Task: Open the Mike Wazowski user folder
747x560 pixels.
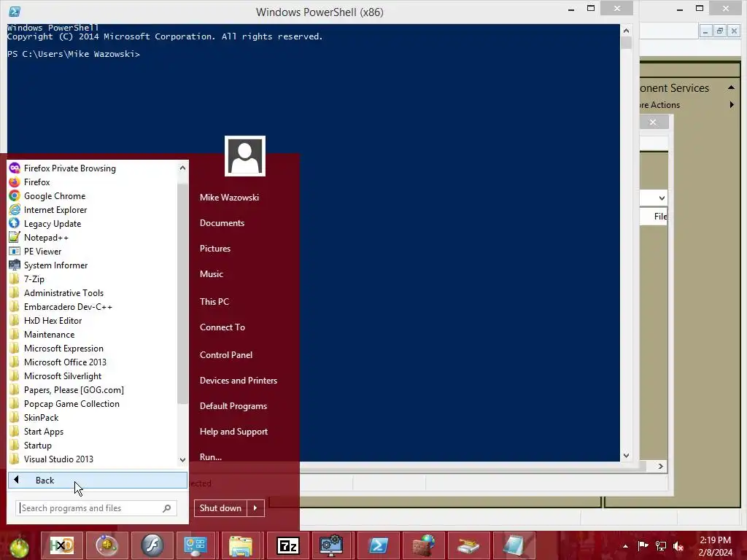Action: pyautogui.click(x=229, y=197)
